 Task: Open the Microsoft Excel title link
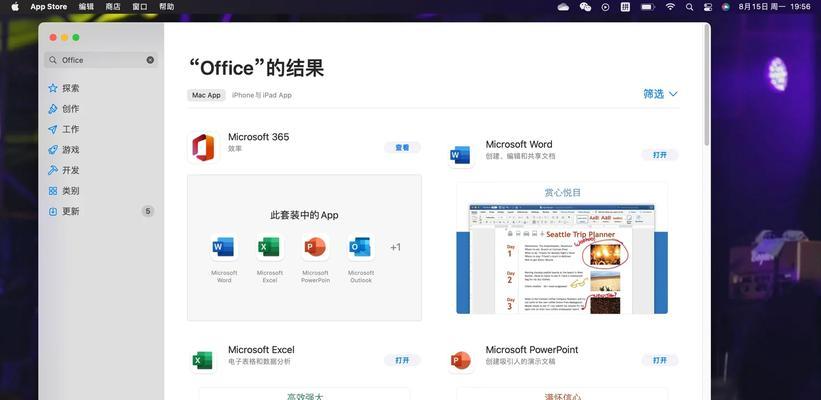261,350
